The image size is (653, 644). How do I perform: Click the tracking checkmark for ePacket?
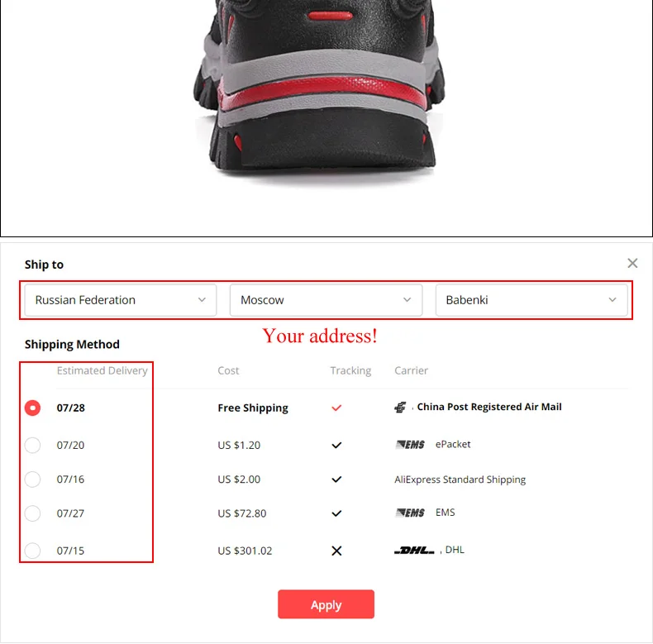click(x=336, y=446)
